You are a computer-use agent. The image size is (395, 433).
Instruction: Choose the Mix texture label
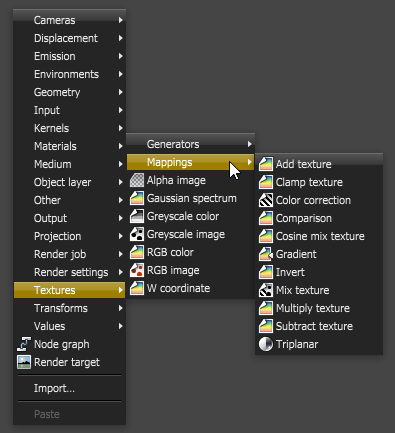303,290
